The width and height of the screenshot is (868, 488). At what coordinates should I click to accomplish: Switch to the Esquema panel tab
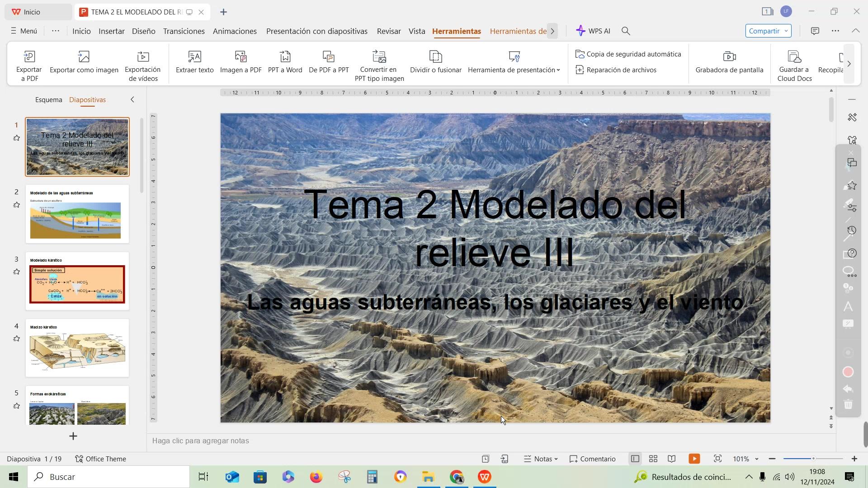pos(49,99)
